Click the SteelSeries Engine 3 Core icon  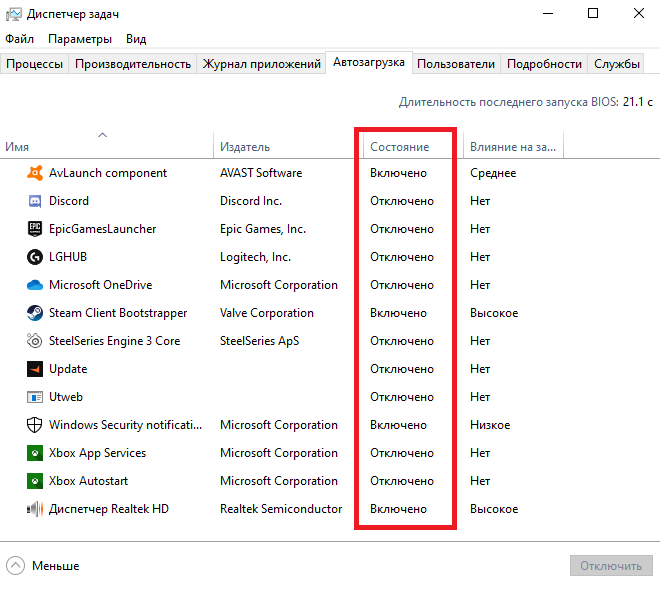tap(35, 341)
